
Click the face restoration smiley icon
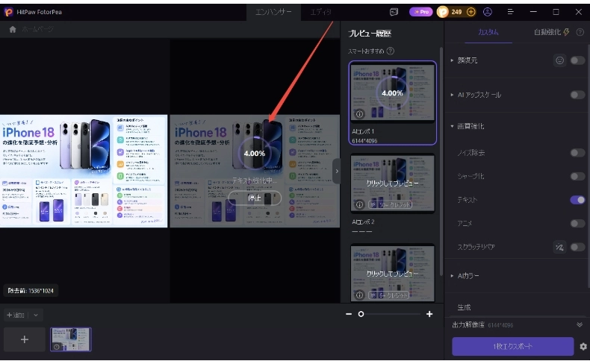[x=559, y=60]
